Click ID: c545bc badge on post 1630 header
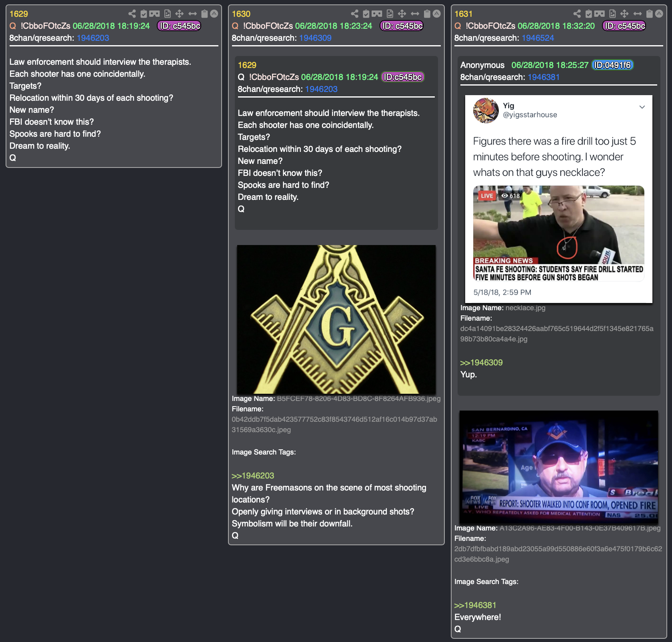672x642 pixels. (402, 26)
